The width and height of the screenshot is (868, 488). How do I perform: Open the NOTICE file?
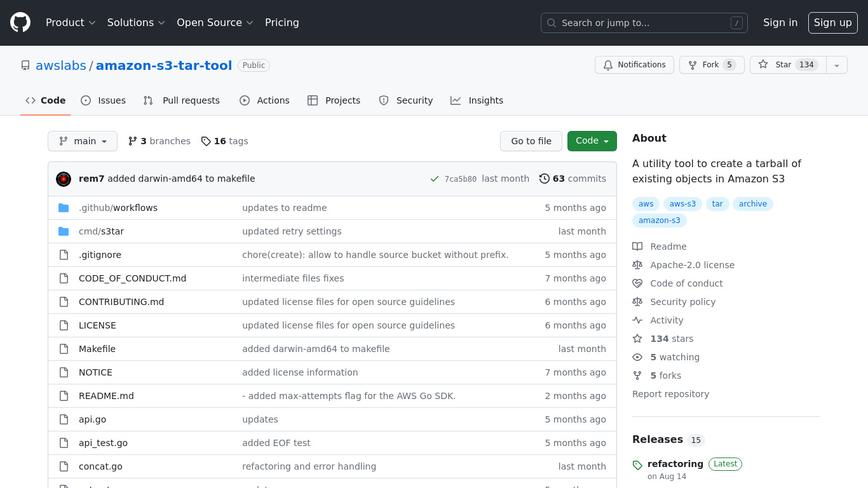[x=95, y=372]
